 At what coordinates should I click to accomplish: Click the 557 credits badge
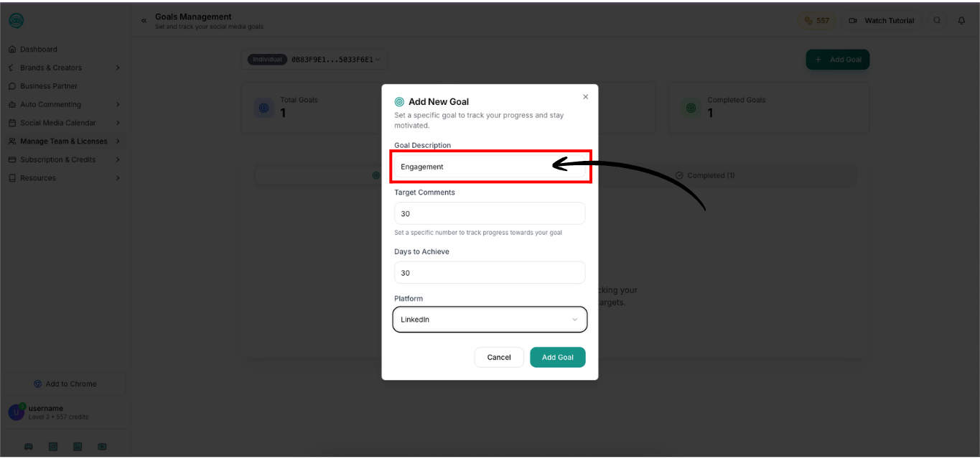click(x=817, y=21)
